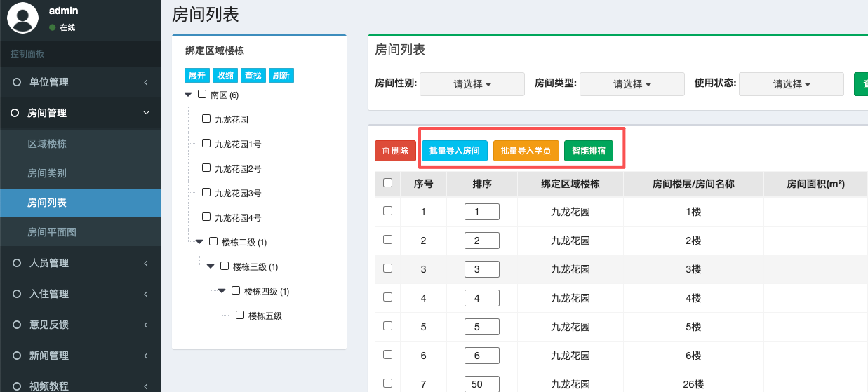
Task: Toggle the select-all checkbox in table header
Action: (x=387, y=183)
